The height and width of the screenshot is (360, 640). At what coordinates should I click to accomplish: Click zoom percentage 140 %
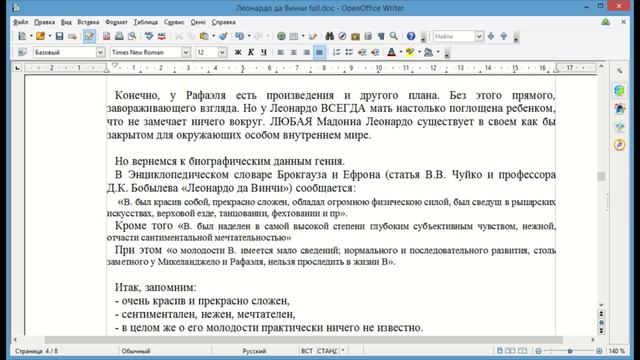[x=617, y=351]
